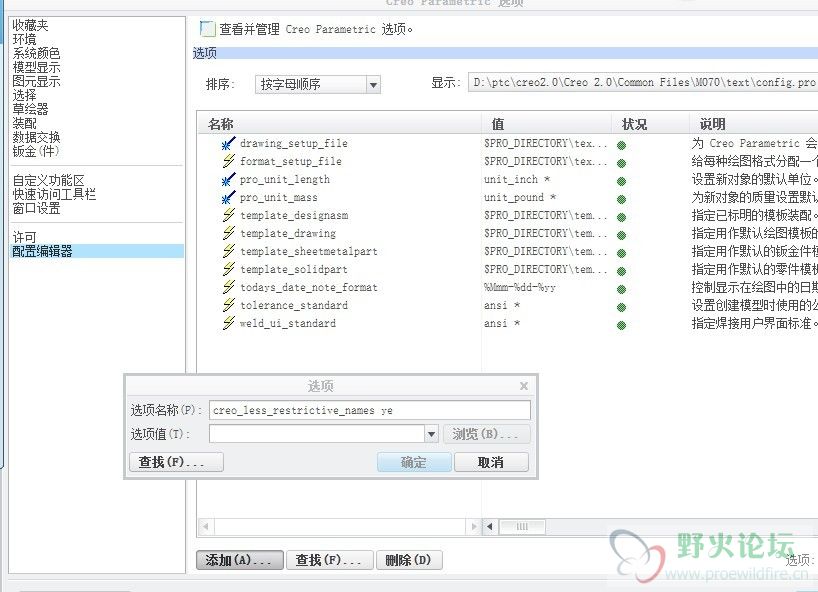Open the 排序 sort order dropdown

click(374, 84)
